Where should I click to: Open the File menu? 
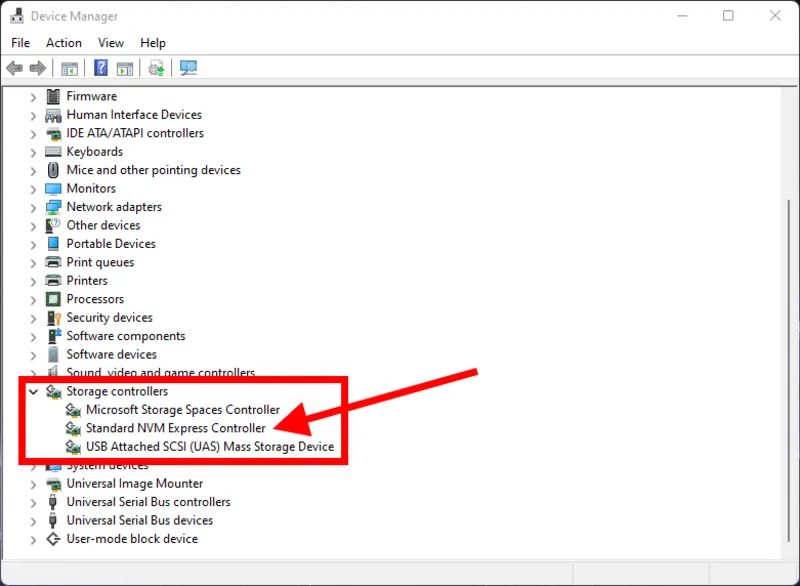click(20, 43)
